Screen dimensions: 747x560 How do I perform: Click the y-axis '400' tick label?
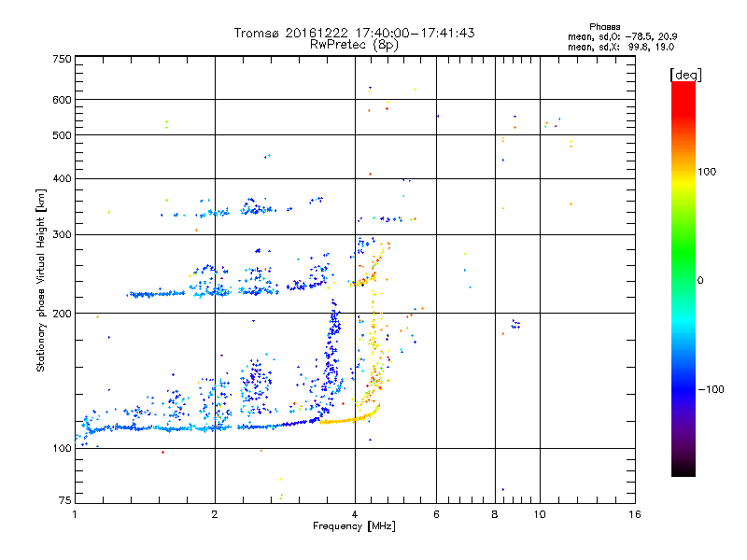tap(62, 178)
